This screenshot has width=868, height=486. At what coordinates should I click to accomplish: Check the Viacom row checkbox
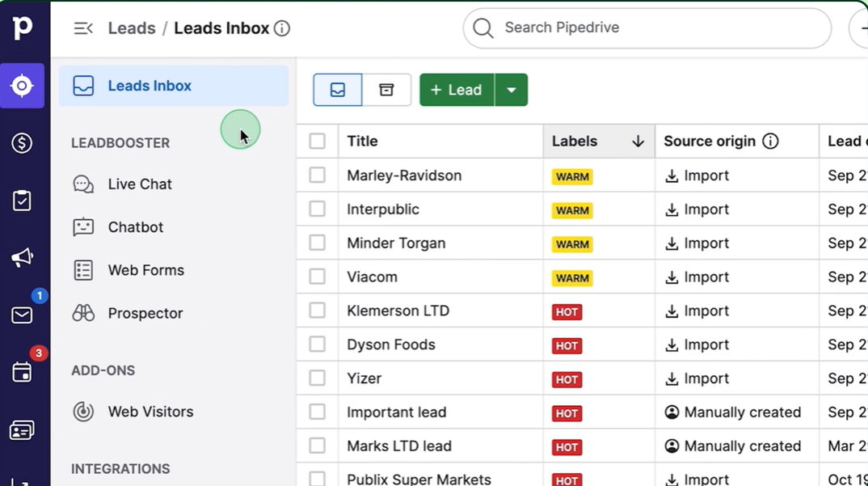[317, 277]
